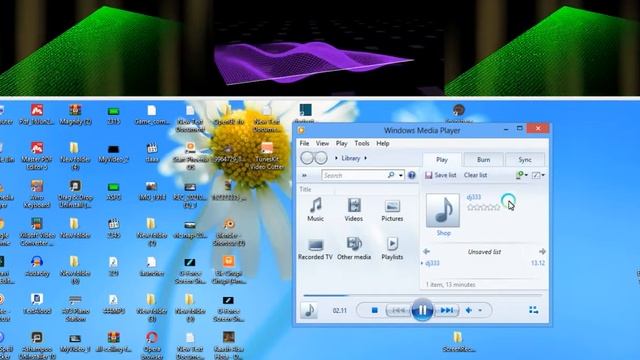Open the Play menu
This screenshot has height=360, width=640.
pos(341,143)
